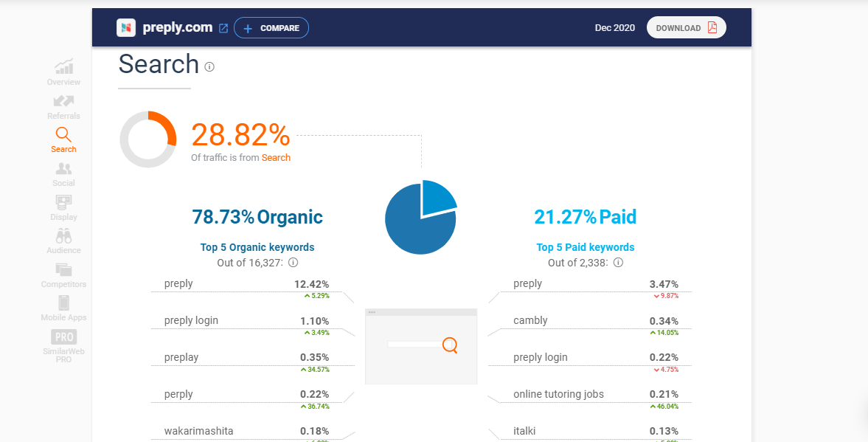Click the organic versus paid pie chart

pyautogui.click(x=420, y=217)
